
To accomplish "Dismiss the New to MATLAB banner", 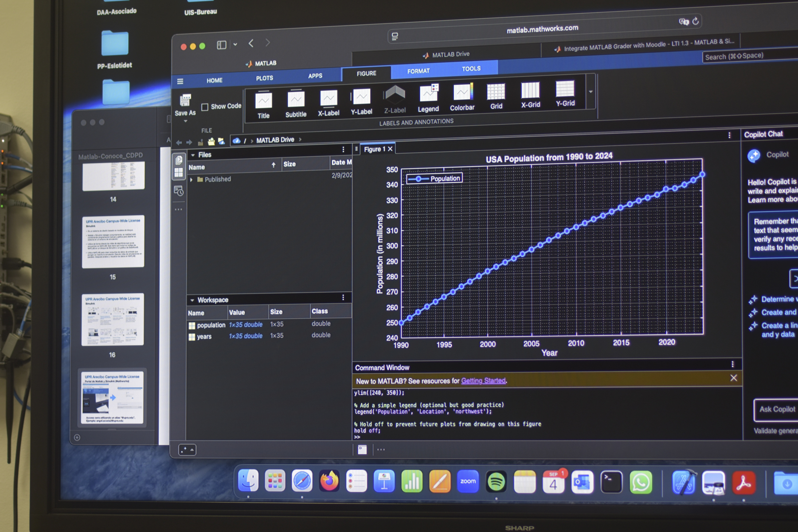I will (x=733, y=378).
